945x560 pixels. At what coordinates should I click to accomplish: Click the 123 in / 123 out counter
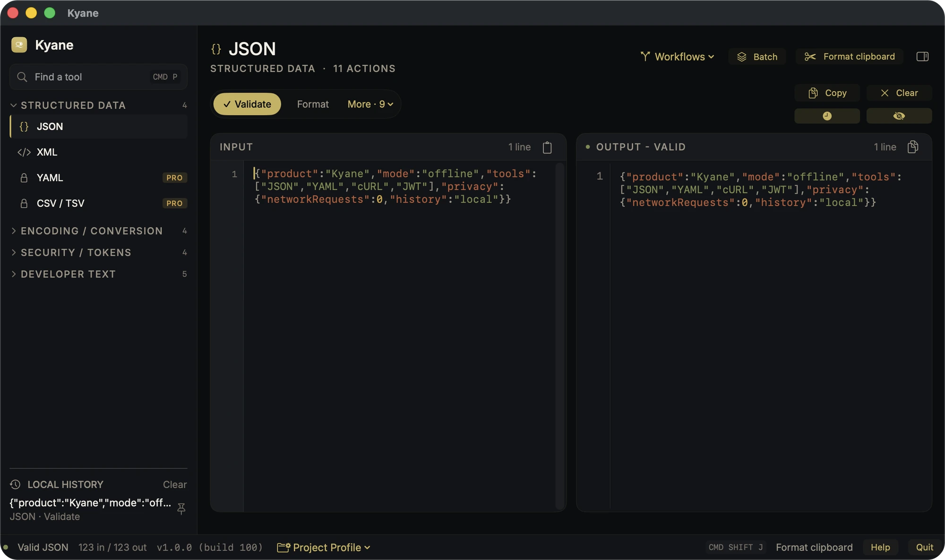pyautogui.click(x=112, y=547)
